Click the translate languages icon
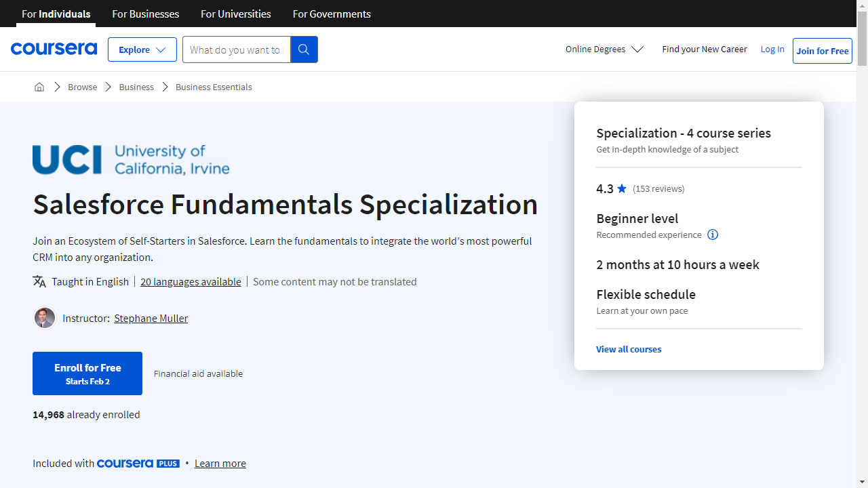This screenshot has height=488, width=868. click(x=39, y=281)
